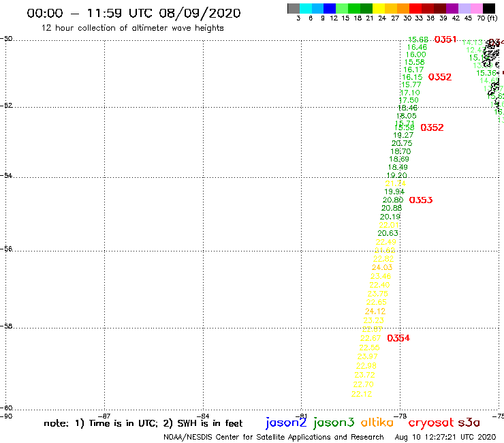Click the -90 corner axis label
This screenshot has width=504, height=443.
click(6, 416)
